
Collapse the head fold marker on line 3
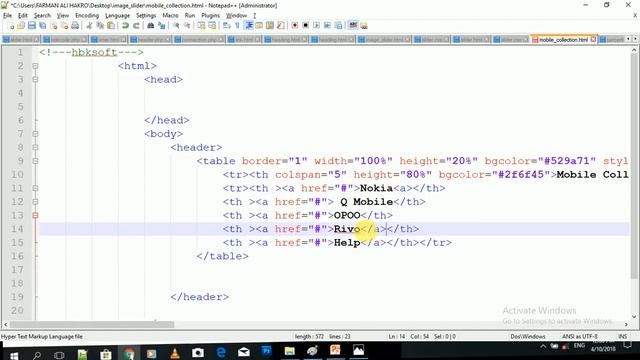coord(35,79)
